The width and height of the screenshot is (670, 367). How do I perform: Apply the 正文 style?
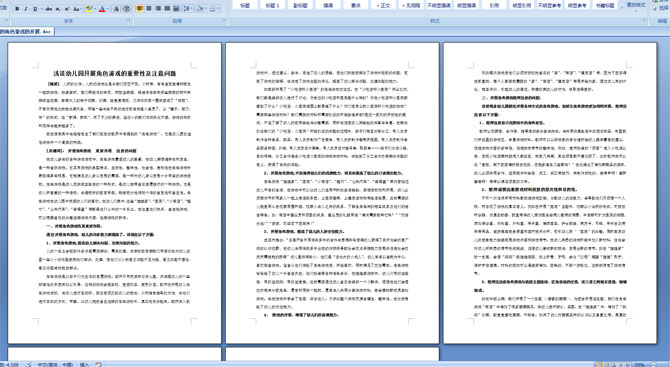(383, 5)
